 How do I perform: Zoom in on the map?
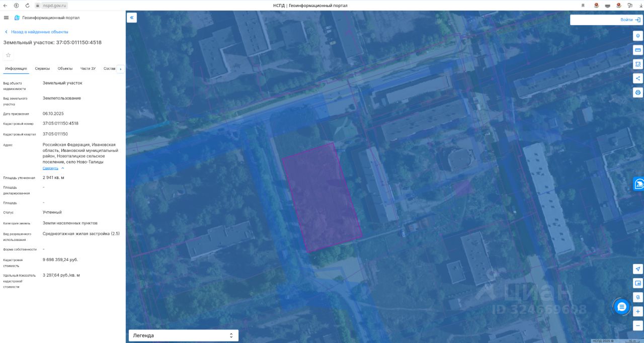click(638, 311)
